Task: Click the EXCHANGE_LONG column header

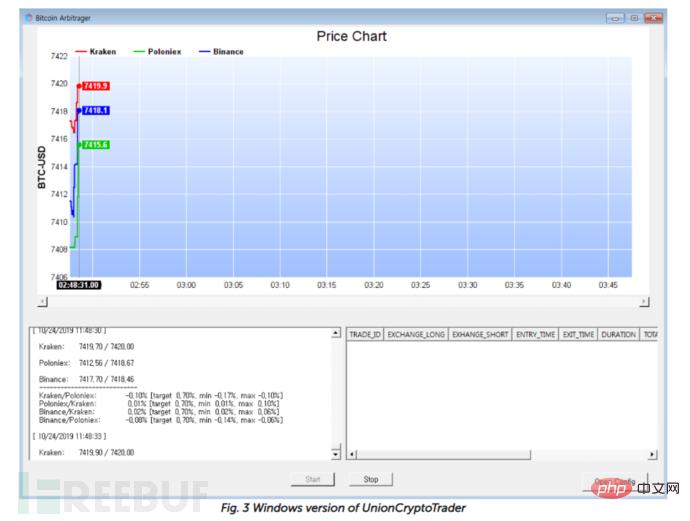Action: pyautogui.click(x=416, y=334)
